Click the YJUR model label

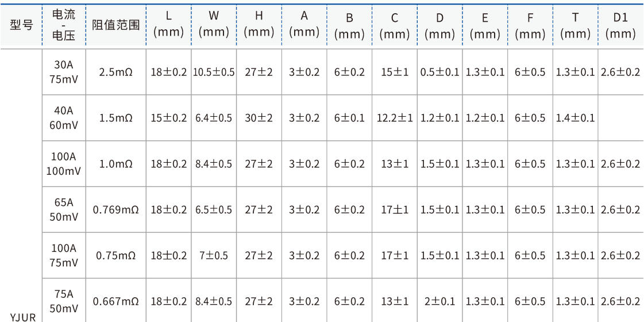point(22,316)
